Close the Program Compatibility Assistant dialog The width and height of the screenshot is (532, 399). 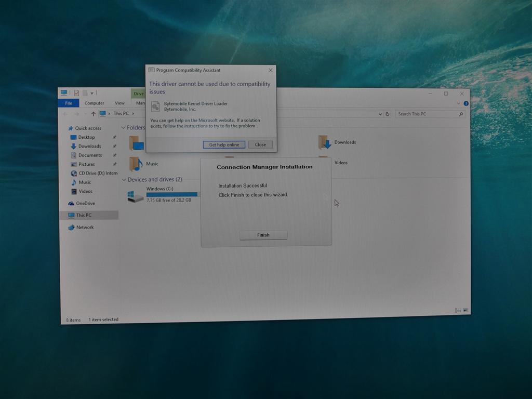click(270, 70)
